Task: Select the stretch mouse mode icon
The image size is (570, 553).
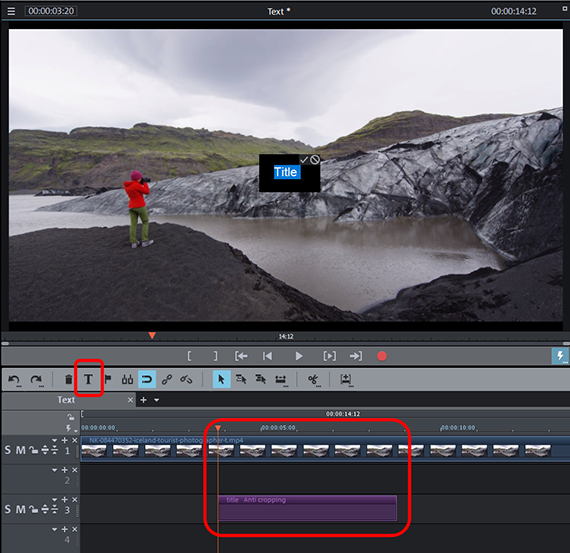Action: coord(280,380)
